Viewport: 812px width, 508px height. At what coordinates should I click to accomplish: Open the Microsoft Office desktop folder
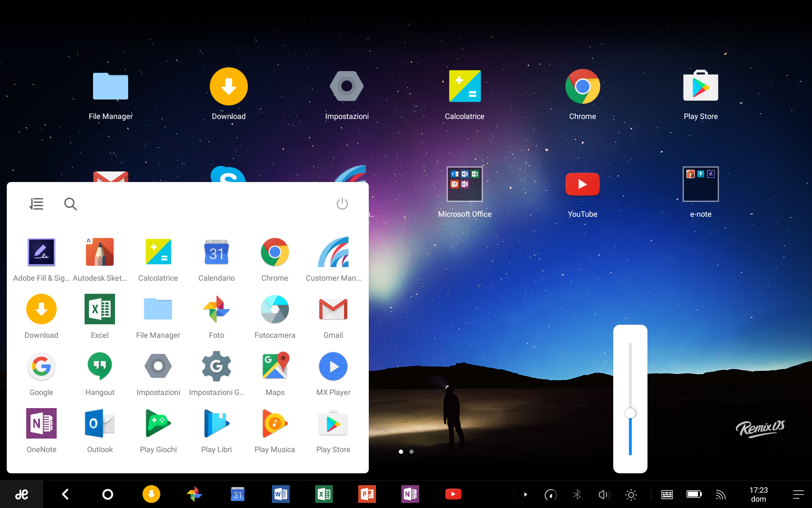(464, 184)
